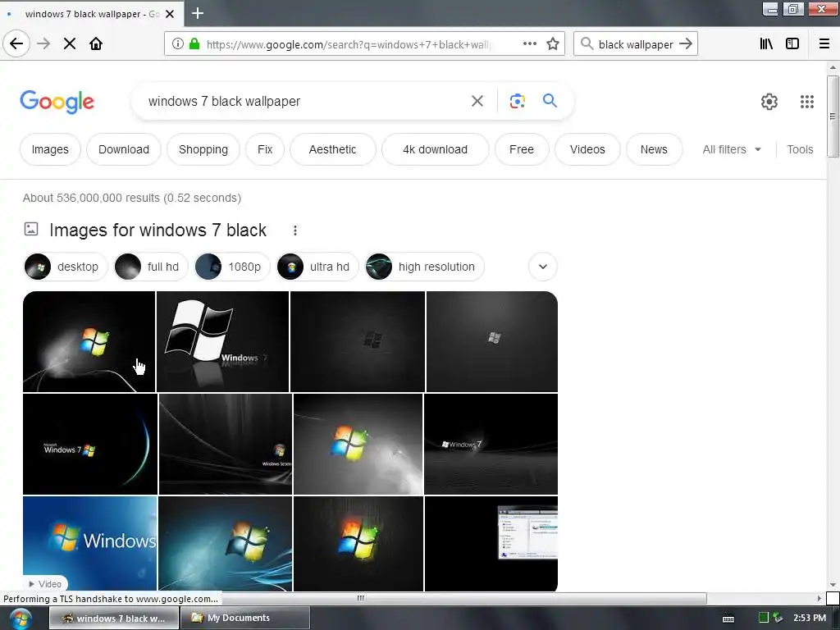
Task: Open the Google apps grid
Action: coord(807,101)
